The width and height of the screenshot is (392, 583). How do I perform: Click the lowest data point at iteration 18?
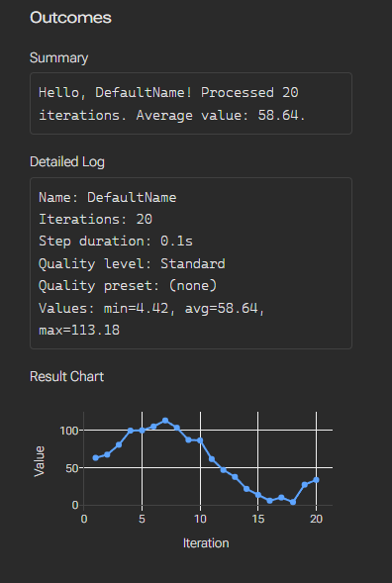pyautogui.click(x=293, y=502)
